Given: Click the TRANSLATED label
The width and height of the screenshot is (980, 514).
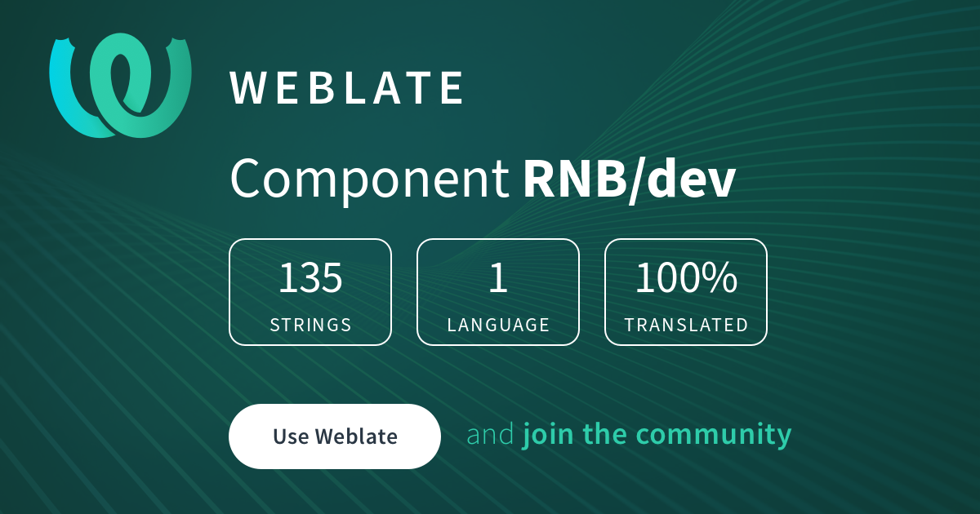Looking at the screenshot, I should point(686,325).
